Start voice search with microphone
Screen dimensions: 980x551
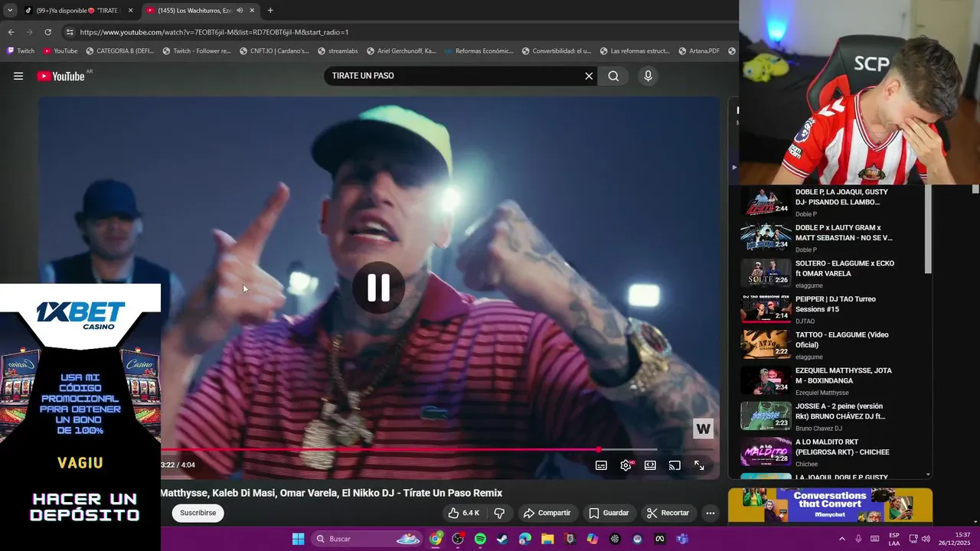point(648,76)
